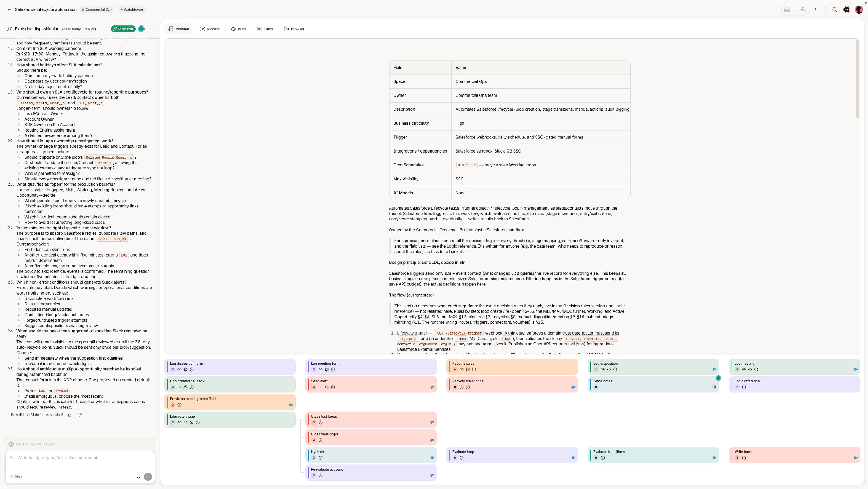Switch to the Monitor tab
The width and height of the screenshot is (868, 489).
point(210,29)
